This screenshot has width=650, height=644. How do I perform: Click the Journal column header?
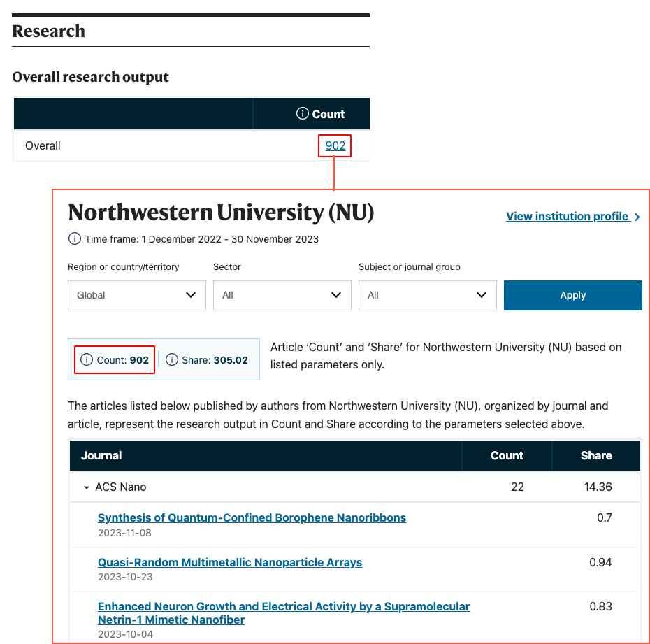pos(101,455)
